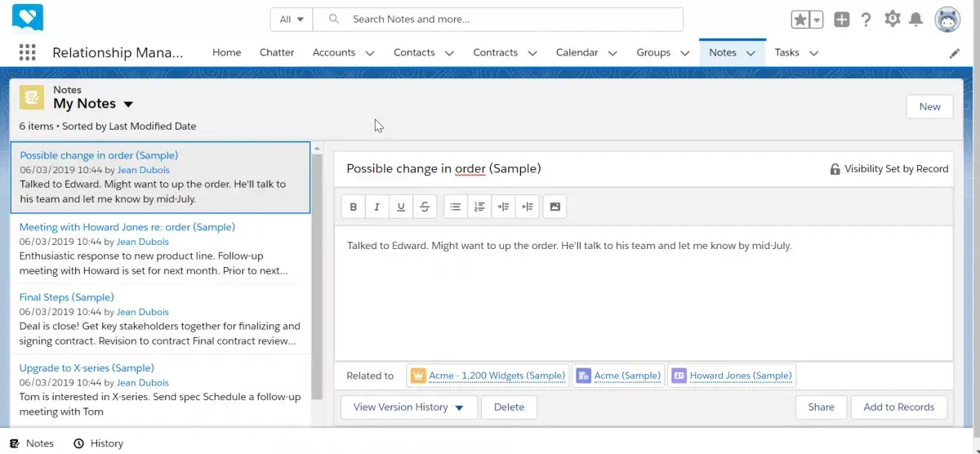The image size is (980, 454).
Task: Click the edit navigation pencil icon
Action: tap(955, 53)
